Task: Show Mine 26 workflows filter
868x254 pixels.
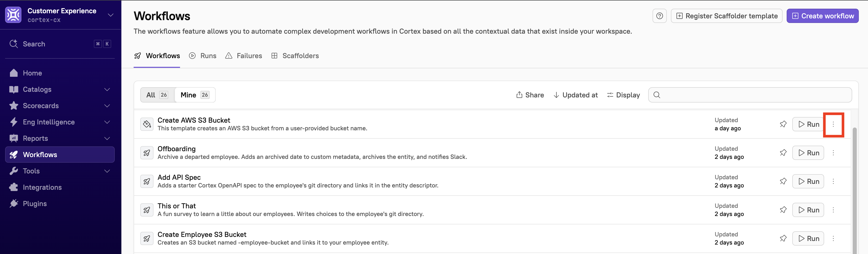Action: [x=195, y=95]
